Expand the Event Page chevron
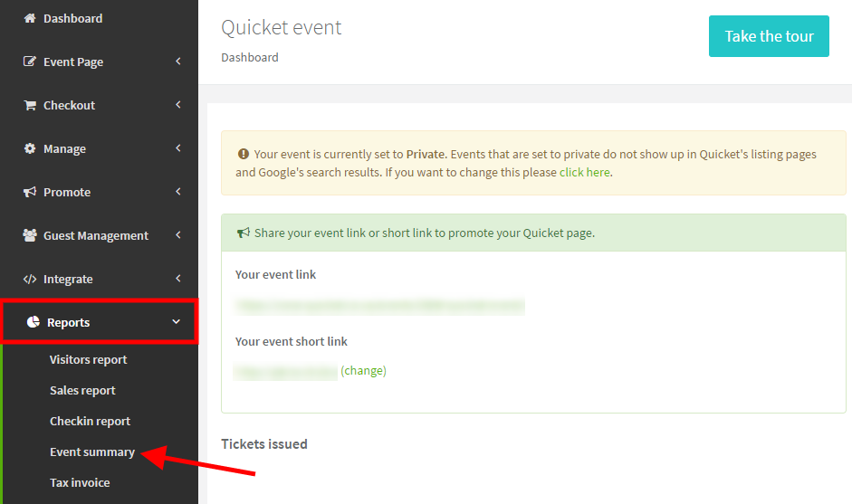 point(178,62)
